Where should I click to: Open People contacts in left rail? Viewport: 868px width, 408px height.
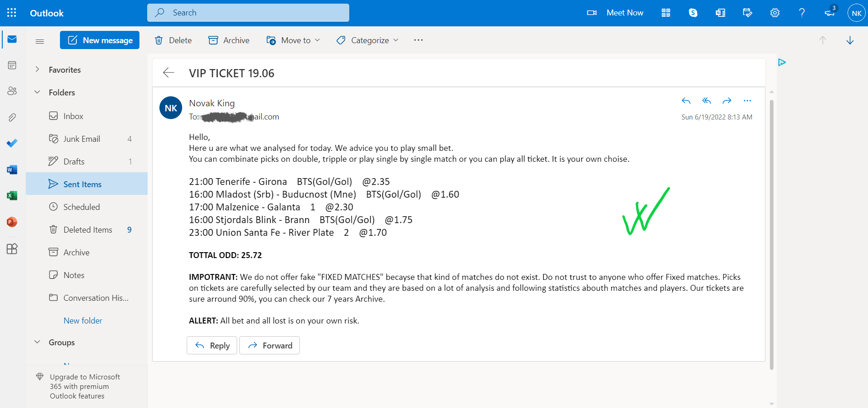tap(12, 91)
